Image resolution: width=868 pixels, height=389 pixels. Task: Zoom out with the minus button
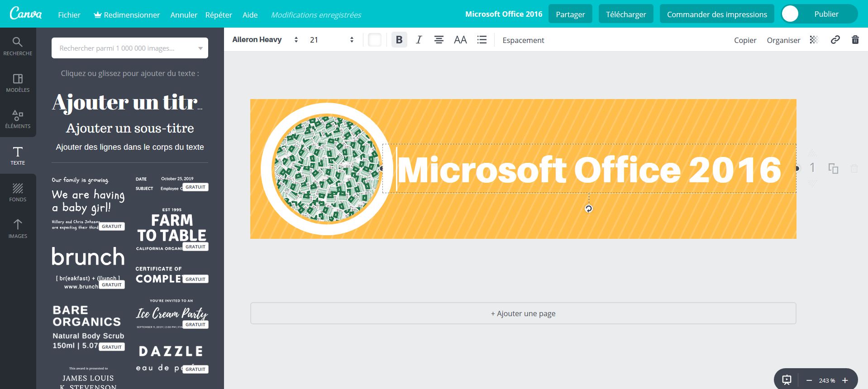809,380
